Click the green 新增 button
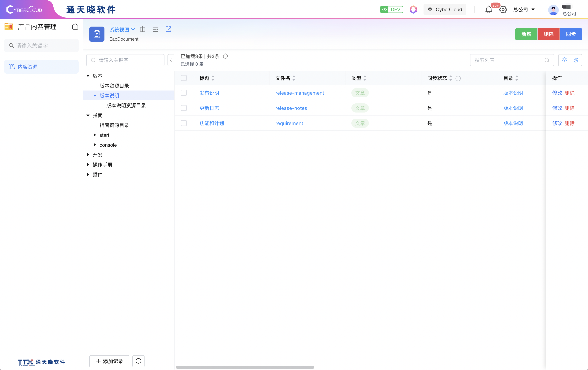Viewport: 588px width, 370px height. 526,34
